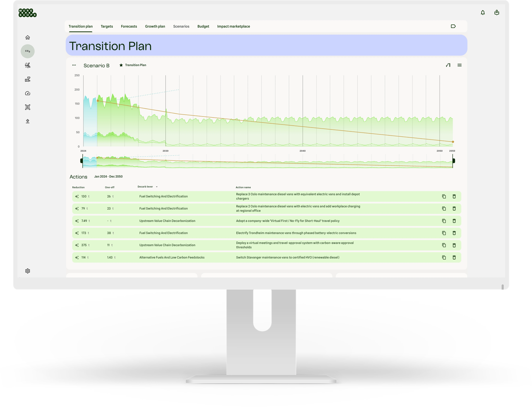Click the Trondheim maintenance vans action name
The image size is (532, 407).
(296, 233)
